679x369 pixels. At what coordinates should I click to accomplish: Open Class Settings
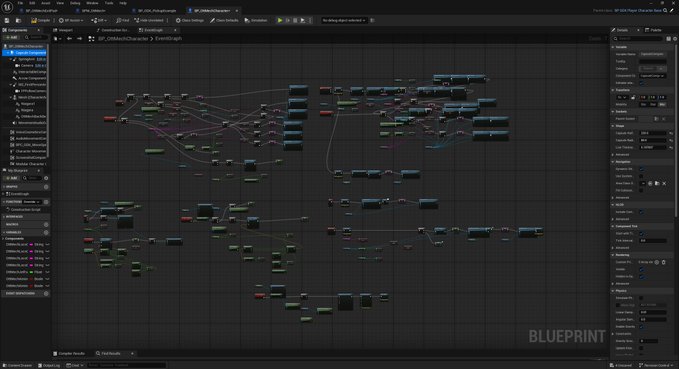click(190, 20)
